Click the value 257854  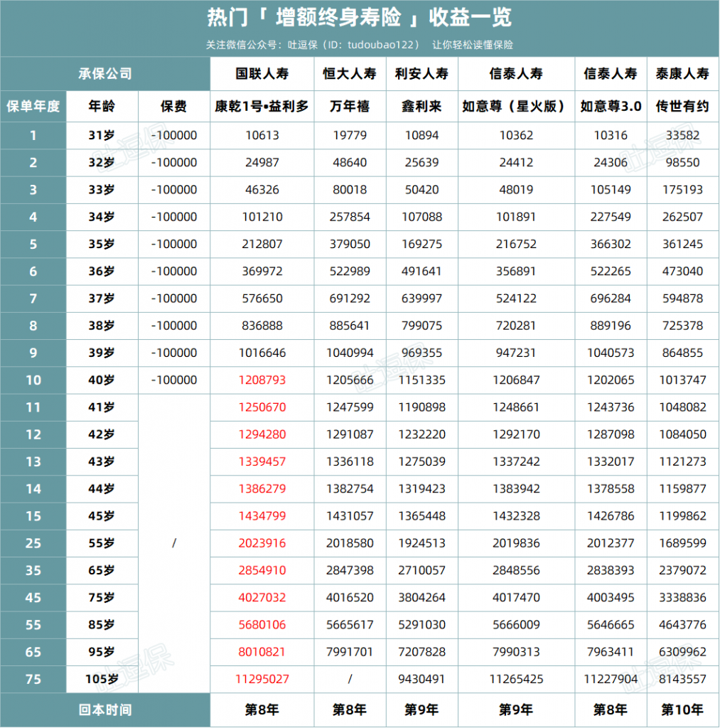pos(350,217)
